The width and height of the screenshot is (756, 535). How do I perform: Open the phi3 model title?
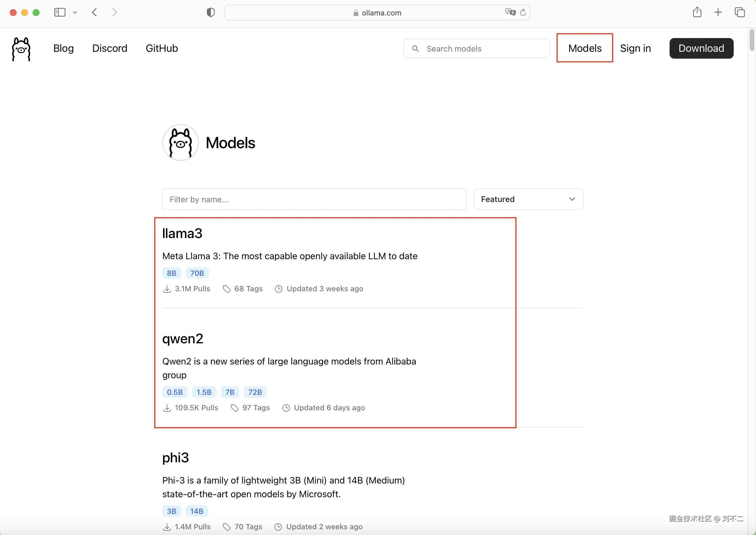pyautogui.click(x=176, y=458)
